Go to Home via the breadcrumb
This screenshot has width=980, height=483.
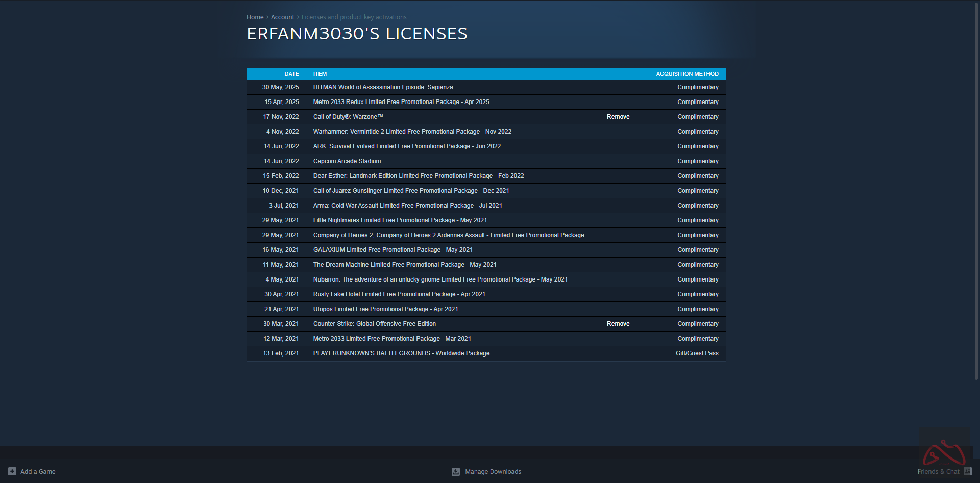point(255,17)
